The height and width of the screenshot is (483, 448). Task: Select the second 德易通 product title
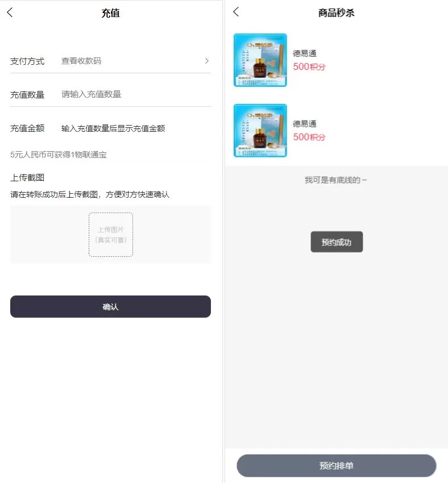point(304,124)
